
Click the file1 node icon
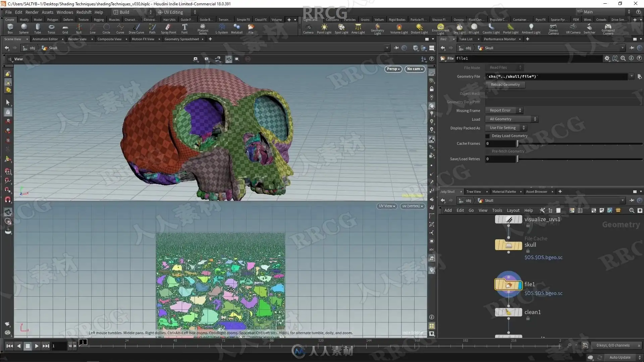pyautogui.click(x=508, y=285)
